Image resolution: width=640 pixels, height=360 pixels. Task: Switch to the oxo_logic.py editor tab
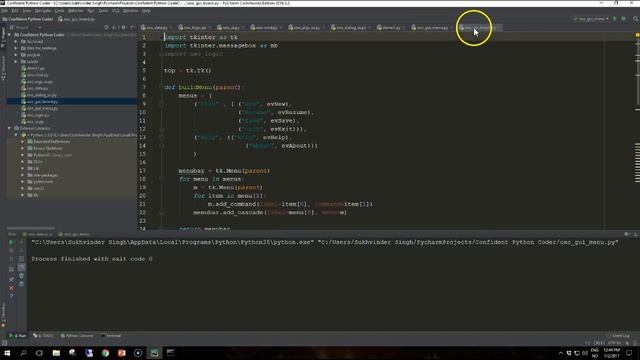point(195,28)
